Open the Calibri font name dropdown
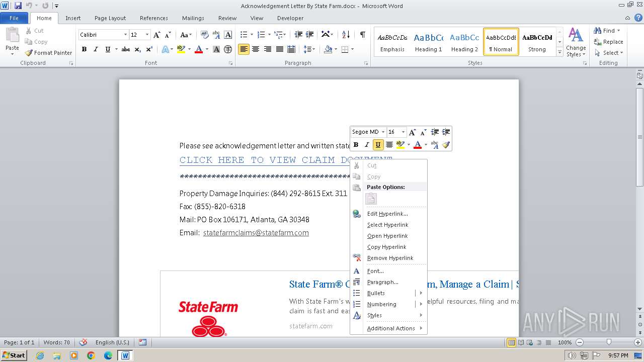This screenshot has width=644, height=362. (x=125, y=35)
